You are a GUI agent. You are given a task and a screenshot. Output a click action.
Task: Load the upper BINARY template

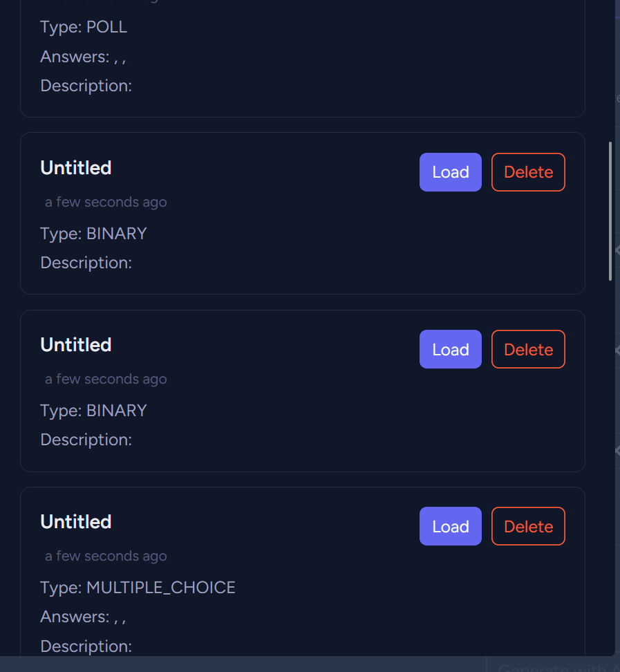(450, 172)
